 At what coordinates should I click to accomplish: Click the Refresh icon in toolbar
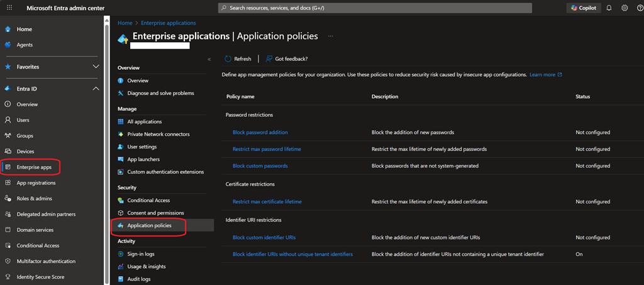point(228,59)
